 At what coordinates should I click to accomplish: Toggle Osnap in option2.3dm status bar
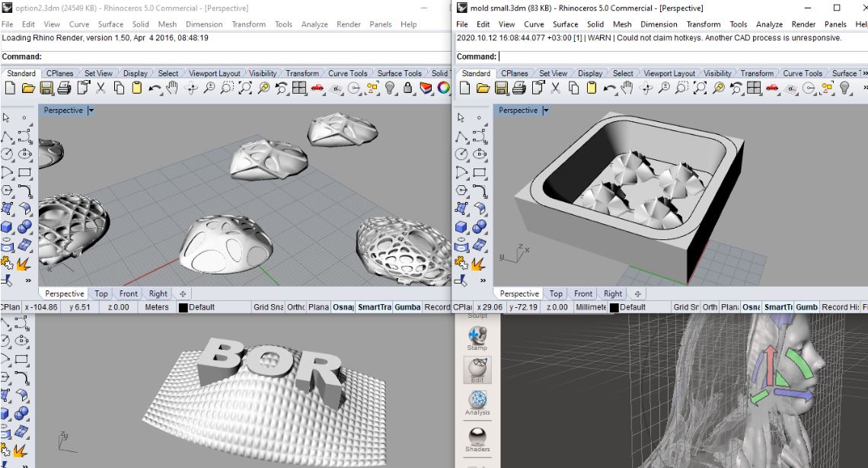click(x=343, y=307)
